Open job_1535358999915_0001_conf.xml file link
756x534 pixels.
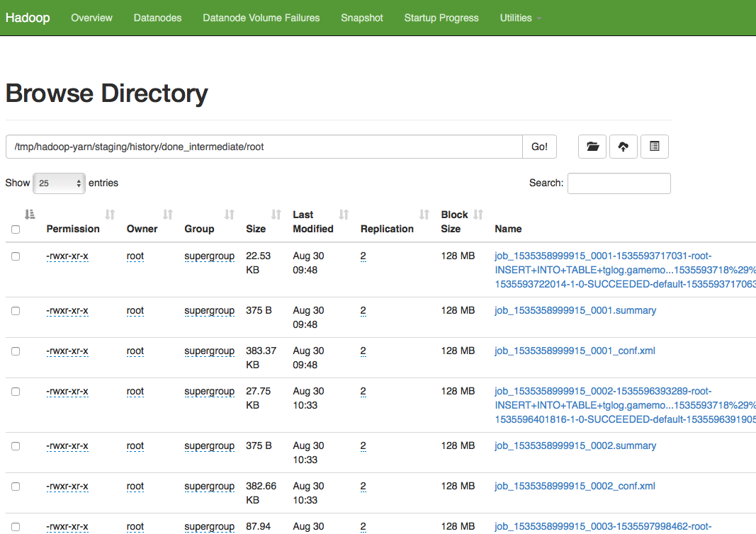click(575, 351)
